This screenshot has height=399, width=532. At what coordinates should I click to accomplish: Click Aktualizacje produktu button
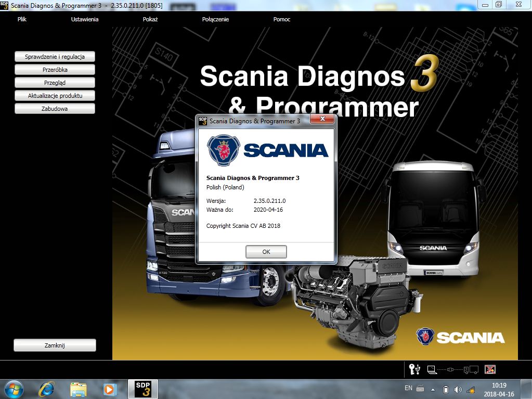[x=55, y=96]
